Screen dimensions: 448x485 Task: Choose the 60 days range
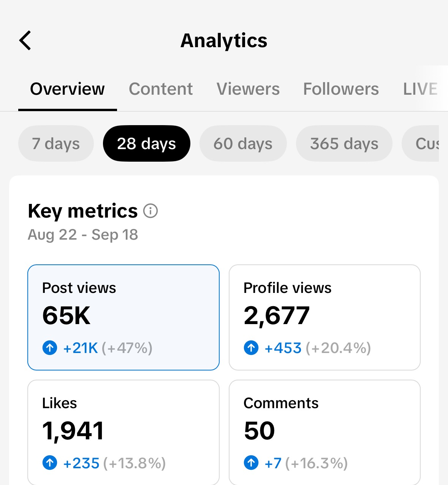click(243, 144)
